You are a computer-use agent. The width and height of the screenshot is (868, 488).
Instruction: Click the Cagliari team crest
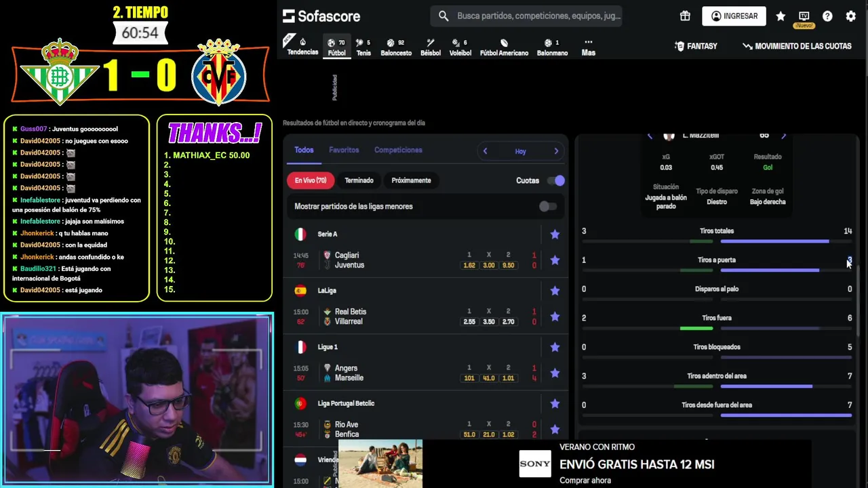tap(328, 256)
